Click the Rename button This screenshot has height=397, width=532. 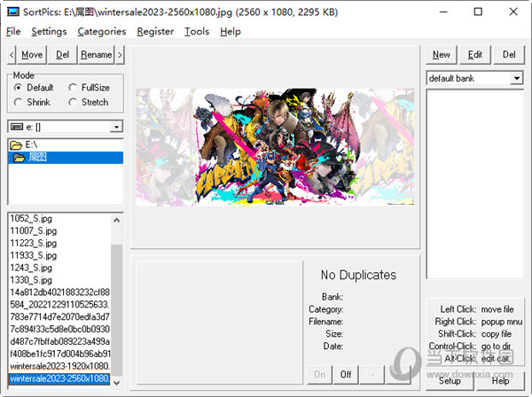coord(97,55)
